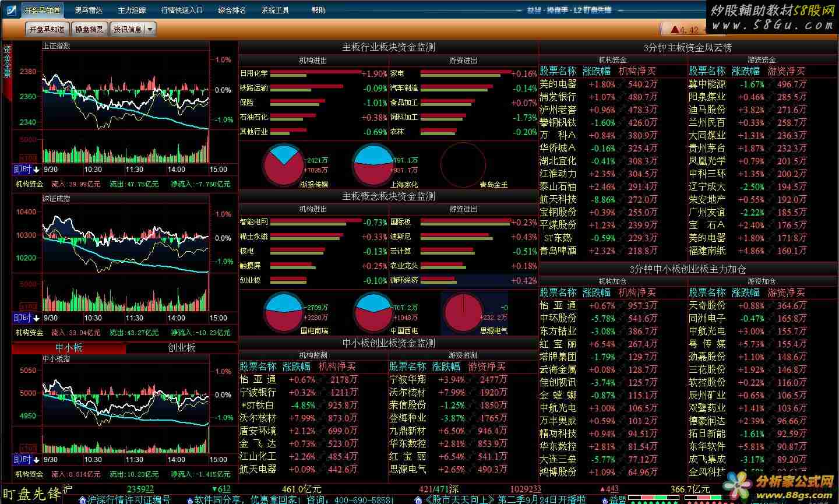Screen dimensions: 839x504
Task: Select 贵州茅台 stock row
Action: click(x=762, y=148)
